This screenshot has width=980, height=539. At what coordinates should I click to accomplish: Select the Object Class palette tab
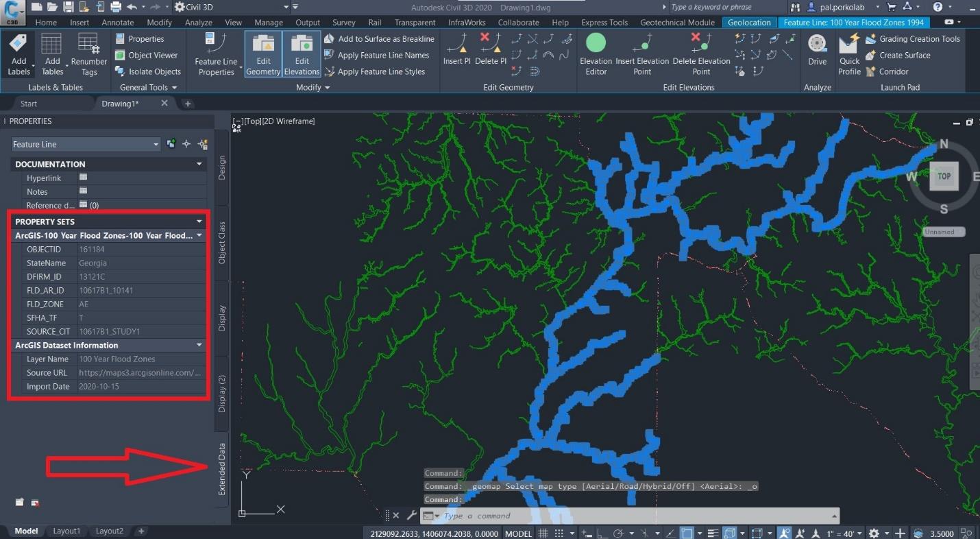click(221, 243)
